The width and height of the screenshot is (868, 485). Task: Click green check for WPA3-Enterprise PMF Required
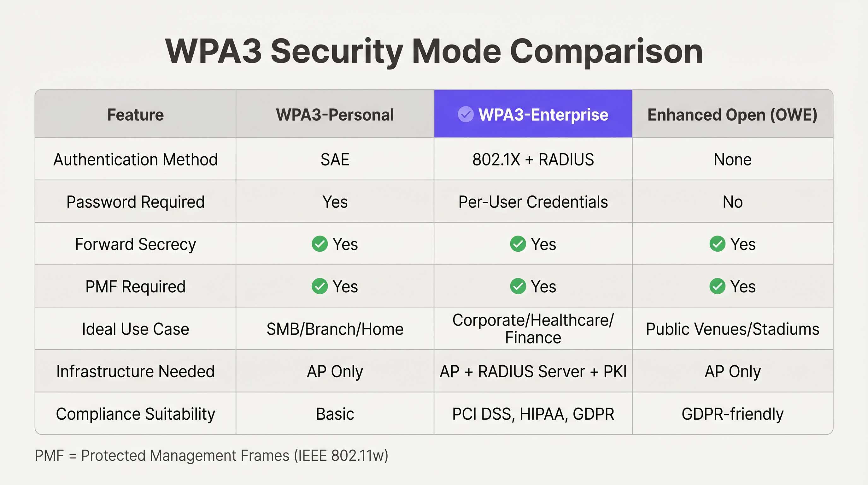click(518, 286)
